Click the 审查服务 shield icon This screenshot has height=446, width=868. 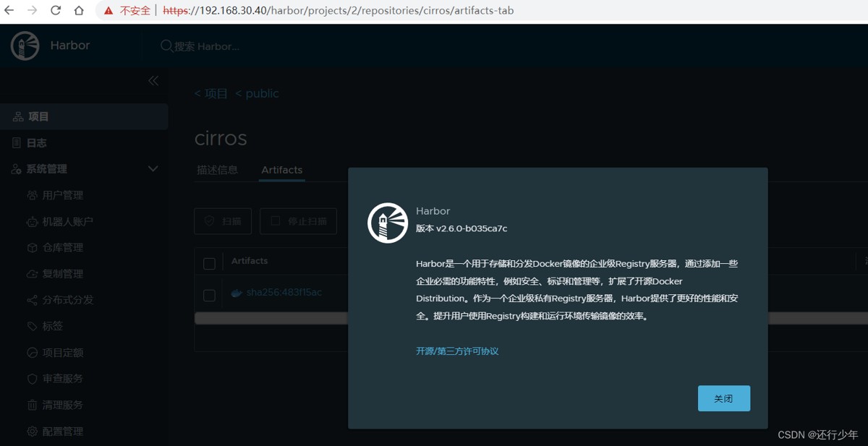[x=32, y=379]
